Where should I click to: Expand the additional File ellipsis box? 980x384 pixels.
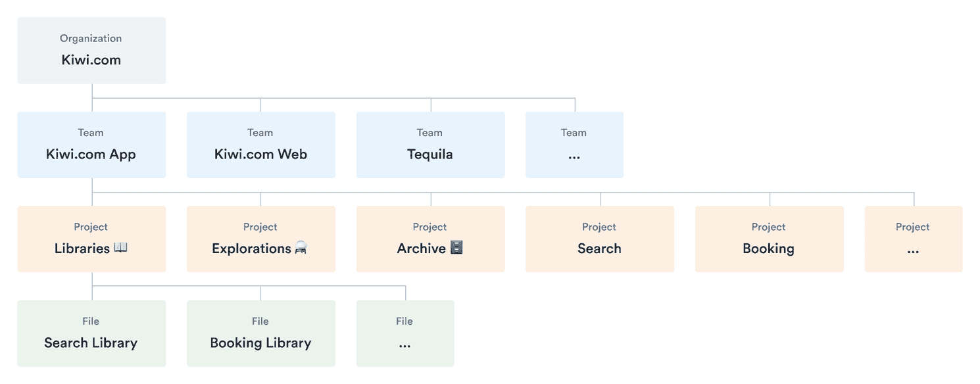click(x=404, y=333)
